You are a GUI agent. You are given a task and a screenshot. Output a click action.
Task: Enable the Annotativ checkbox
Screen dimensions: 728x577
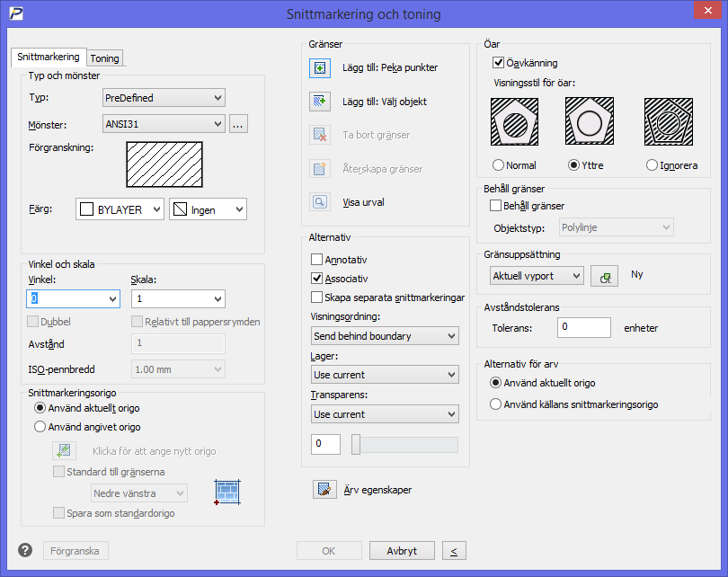tap(316, 259)
